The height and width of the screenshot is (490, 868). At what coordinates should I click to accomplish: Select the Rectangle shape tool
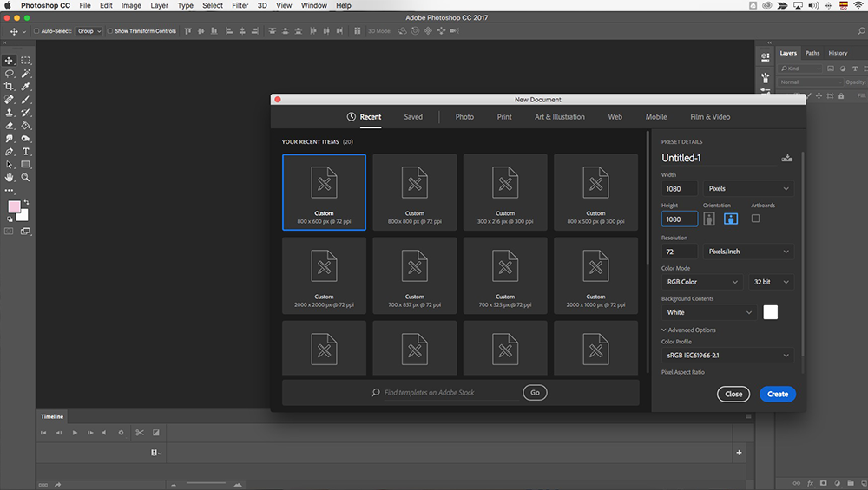pos(25,164)
